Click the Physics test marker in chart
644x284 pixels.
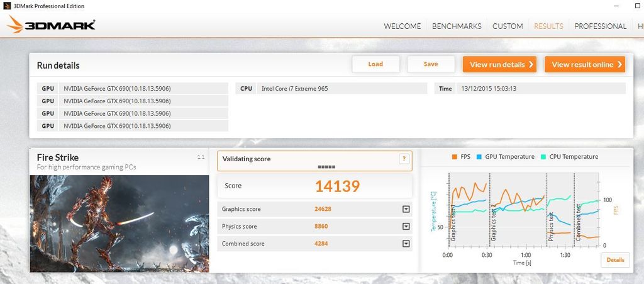pos(551,227)
